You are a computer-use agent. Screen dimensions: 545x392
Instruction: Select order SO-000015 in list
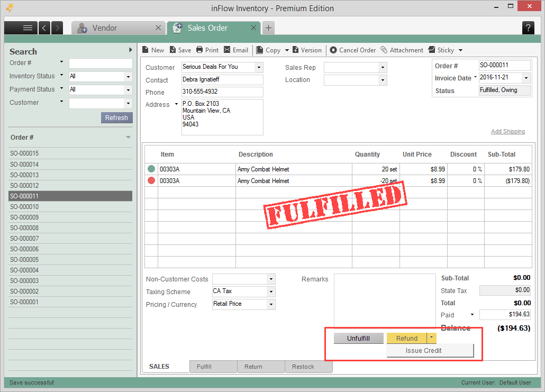tap(70, 153)
